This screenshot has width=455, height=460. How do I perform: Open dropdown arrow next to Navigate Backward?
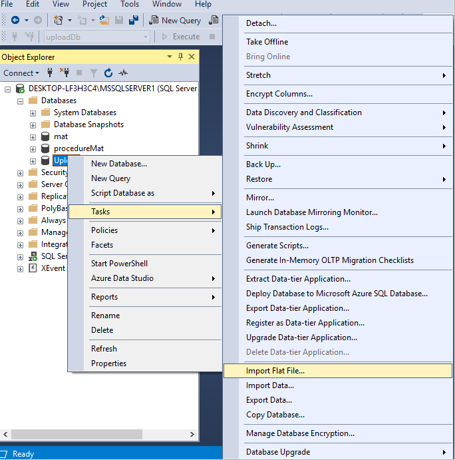(x=26, y=20)
